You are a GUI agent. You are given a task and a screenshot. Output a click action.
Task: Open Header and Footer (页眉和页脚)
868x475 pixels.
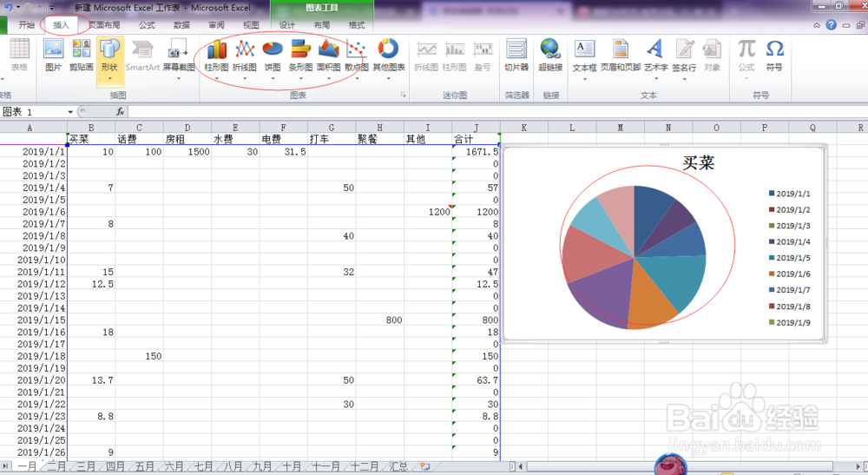(621, 56)
